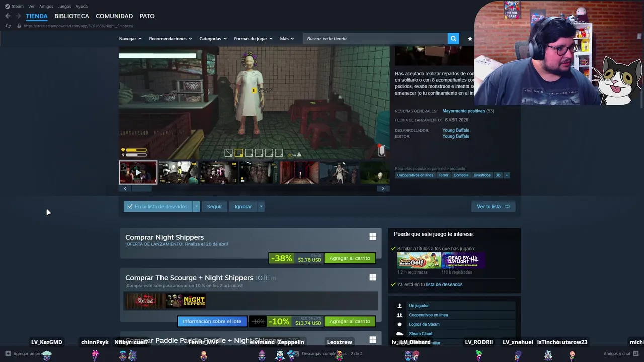Click the store page URL text
Viewport: 644px width, 362px height.
[78, 26]
